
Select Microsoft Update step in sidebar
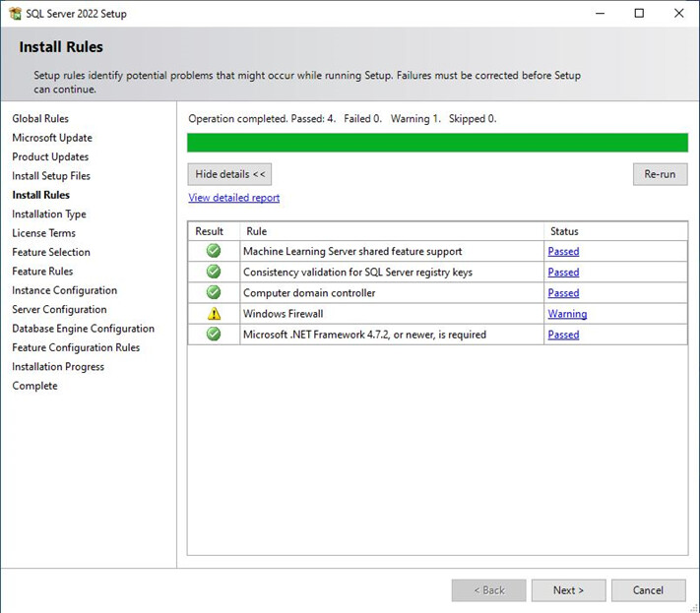[x=52, y=138]
